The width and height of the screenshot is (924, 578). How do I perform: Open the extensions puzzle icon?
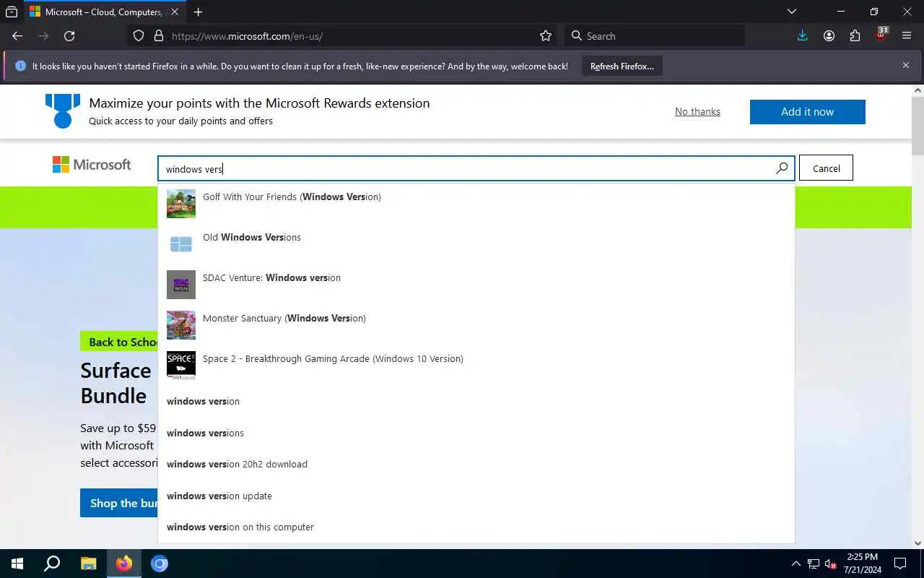pos(855,36)
